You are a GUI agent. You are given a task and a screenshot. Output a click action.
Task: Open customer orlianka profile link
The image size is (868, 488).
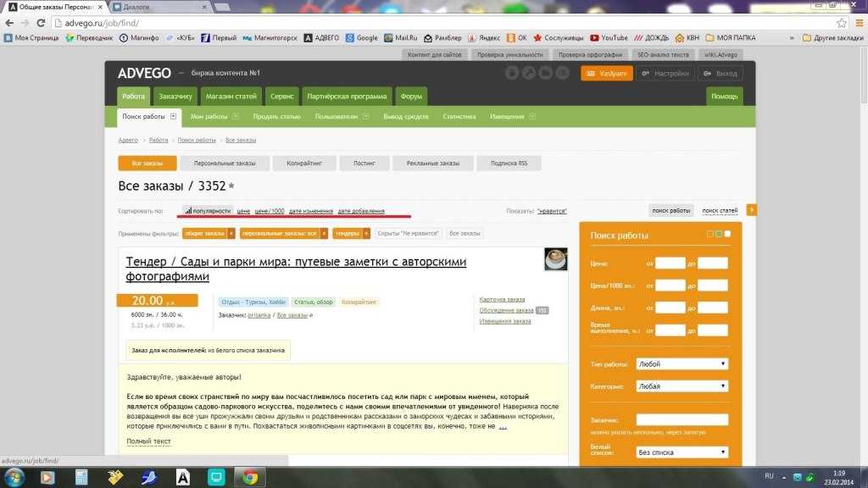(x=259, y=315)
